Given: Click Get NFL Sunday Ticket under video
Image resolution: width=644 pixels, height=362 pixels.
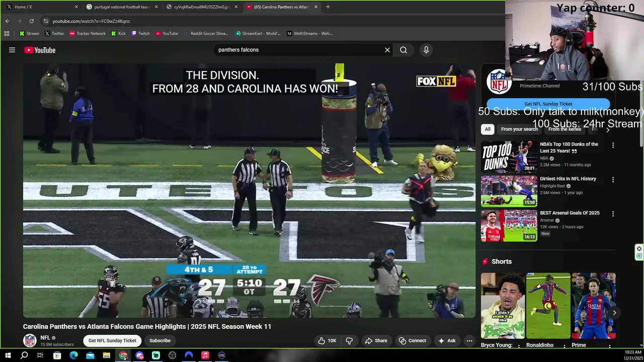Looking at the screenshot, I should (112, 340).
